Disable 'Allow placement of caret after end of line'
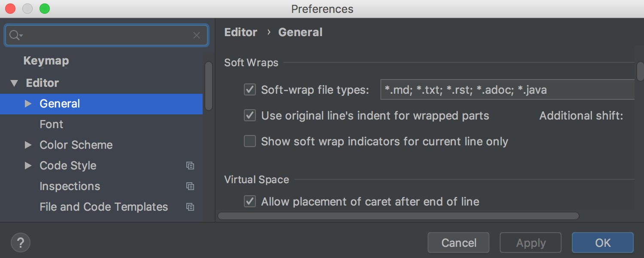The height and width of the screenshot is (258, 644). coord(249,201)
